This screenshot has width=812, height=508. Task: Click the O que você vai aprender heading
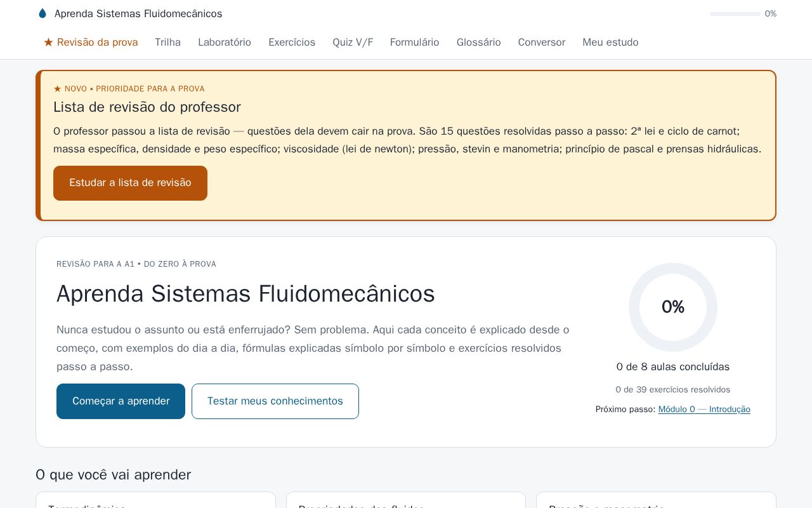[113, 475]
